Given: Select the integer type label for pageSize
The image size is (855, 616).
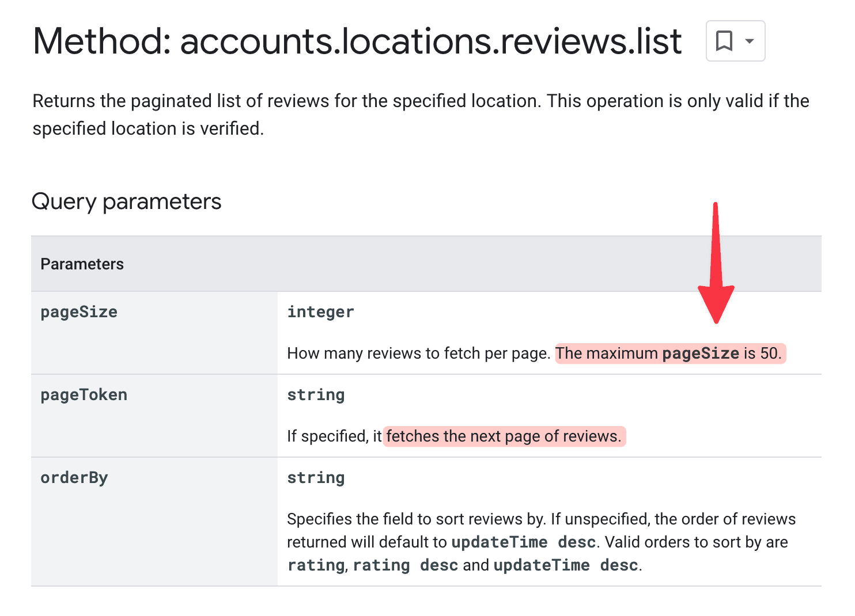Looking at the screenshot, I should point(320,311).
